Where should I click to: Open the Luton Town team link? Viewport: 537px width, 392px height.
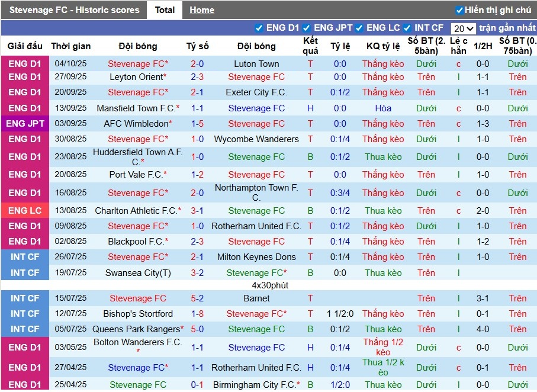(x=256, y=63)
